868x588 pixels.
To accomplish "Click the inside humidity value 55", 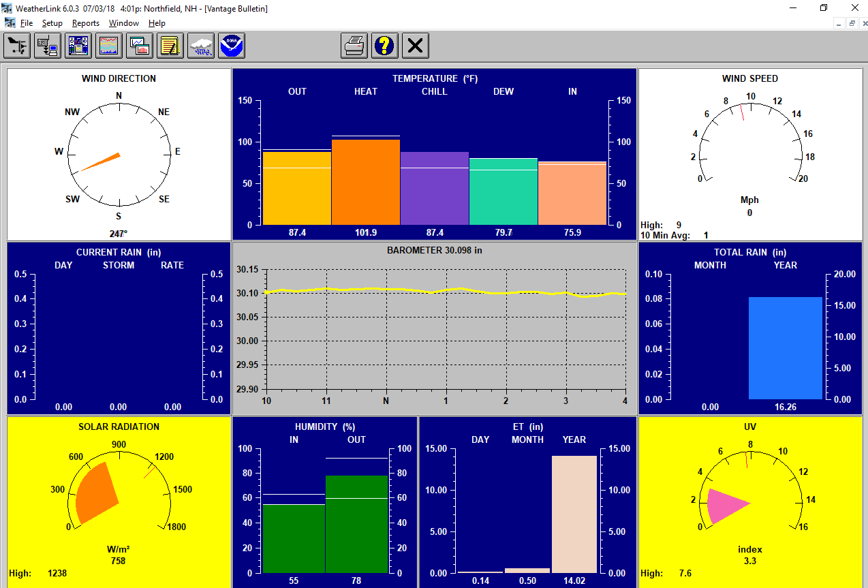I will [294, 581].
